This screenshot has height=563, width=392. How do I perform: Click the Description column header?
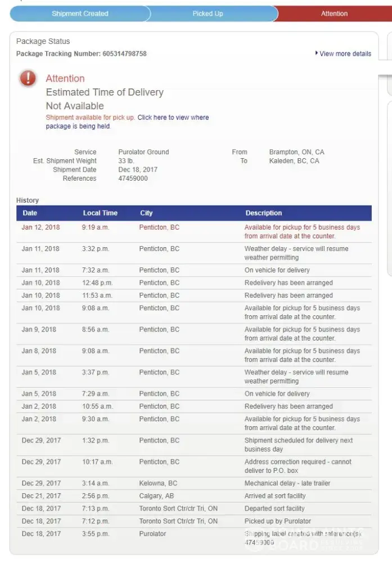264,213
